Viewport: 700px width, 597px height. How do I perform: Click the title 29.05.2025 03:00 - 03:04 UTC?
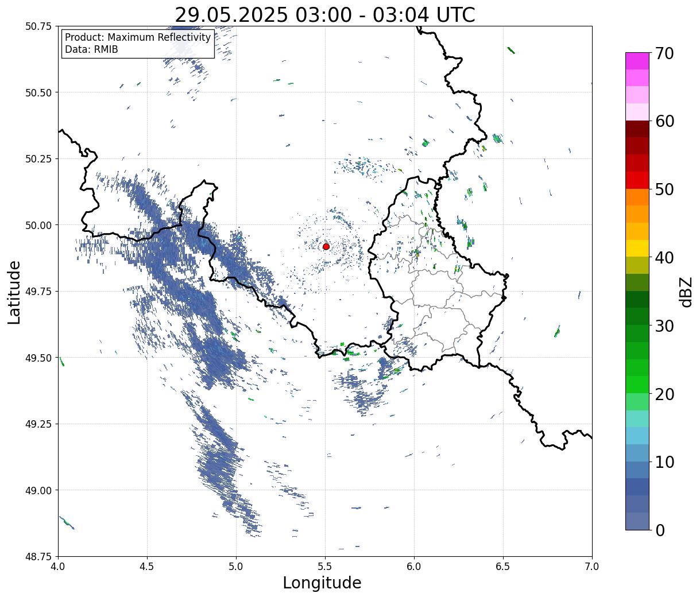pos(325,15)
